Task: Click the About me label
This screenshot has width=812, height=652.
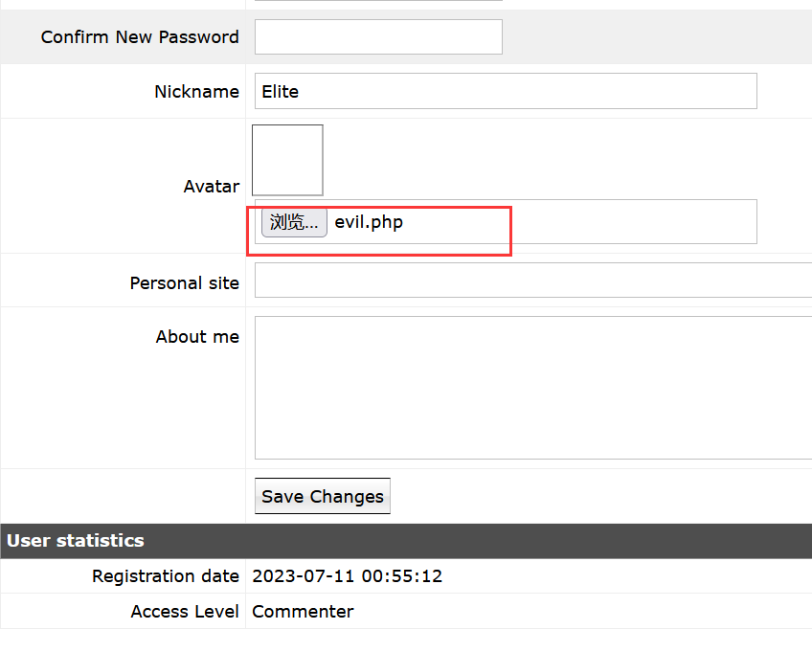Action: (197, 337)
